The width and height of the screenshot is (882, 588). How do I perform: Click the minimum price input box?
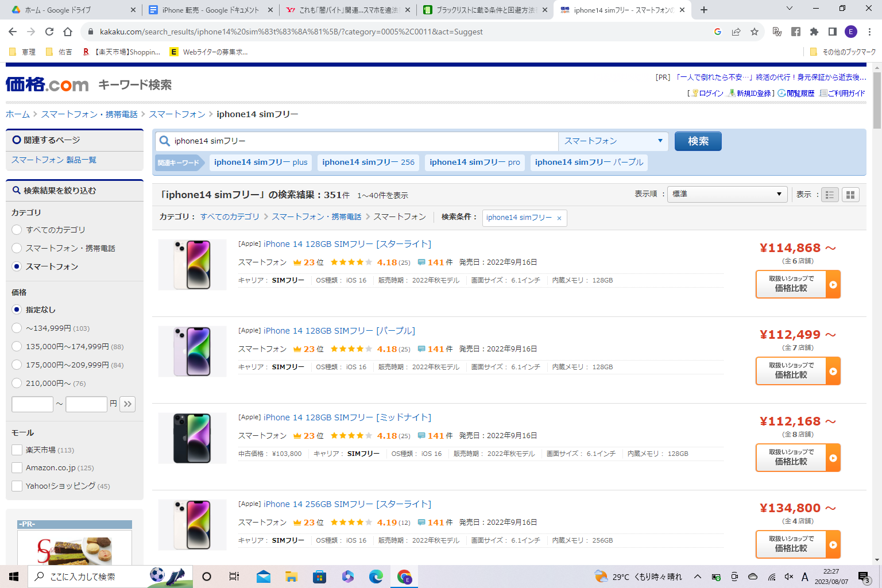pyautogui.click(x=32, y=404)
